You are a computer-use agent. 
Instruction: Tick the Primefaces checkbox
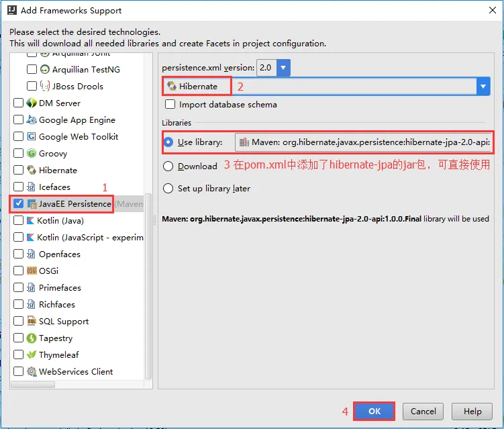(x=18, y=287)
